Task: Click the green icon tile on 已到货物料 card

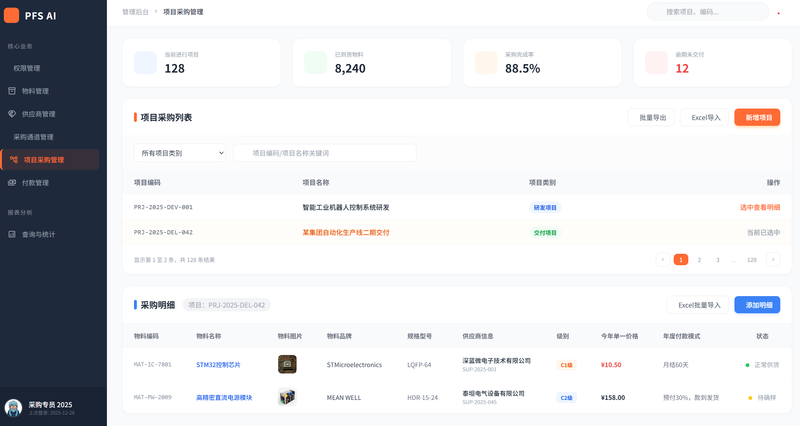Action: click(x=316, y=63)
